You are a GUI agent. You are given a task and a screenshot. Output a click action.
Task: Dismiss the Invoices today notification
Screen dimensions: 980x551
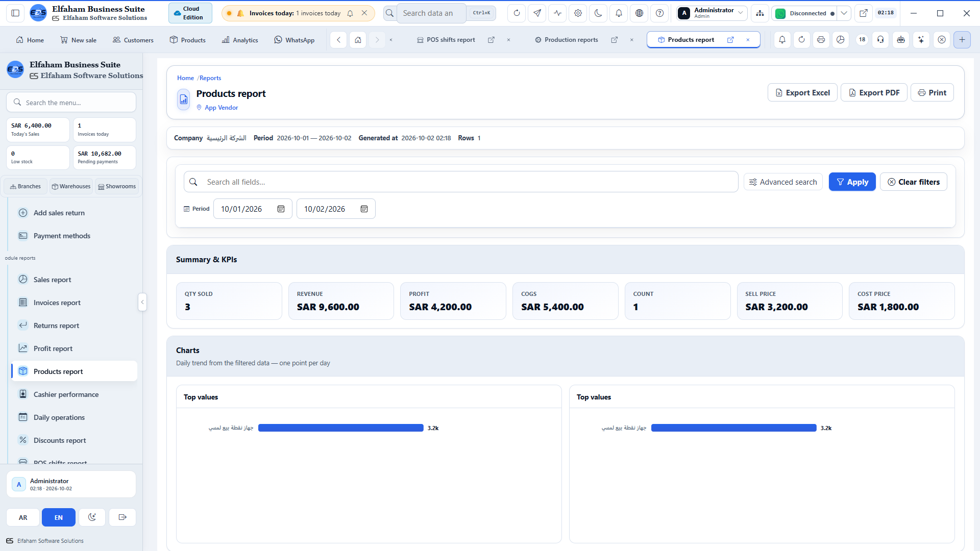pos(364,13)
